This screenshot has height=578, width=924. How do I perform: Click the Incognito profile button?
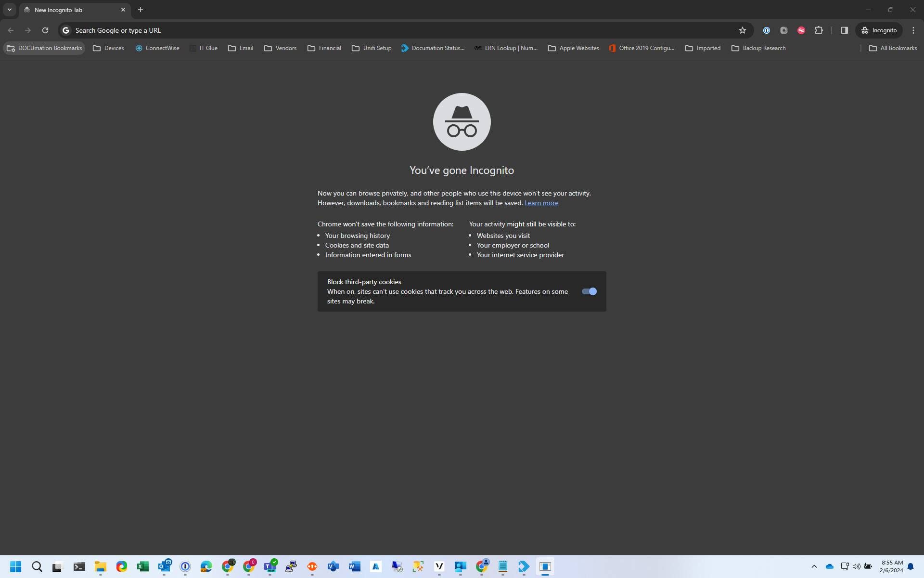[879, 30]
